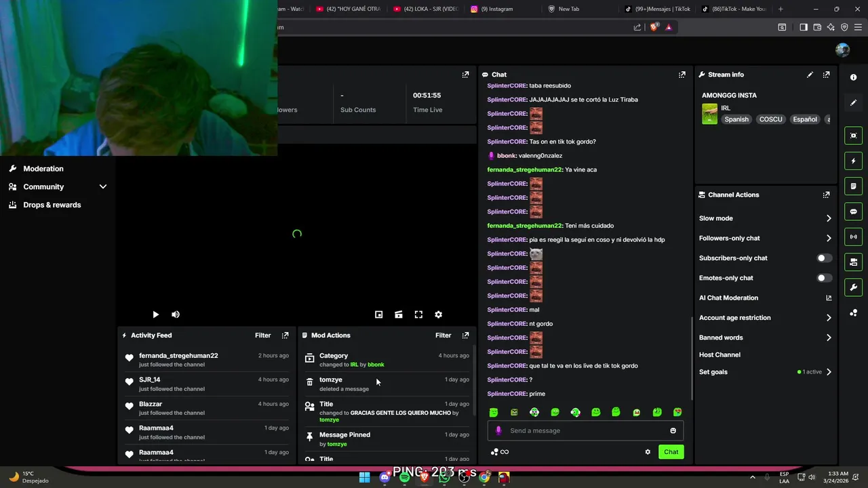Toggle the lightning bolt widget icon
868x488 pixels.
pyautogui.click(x=853, y=161)
